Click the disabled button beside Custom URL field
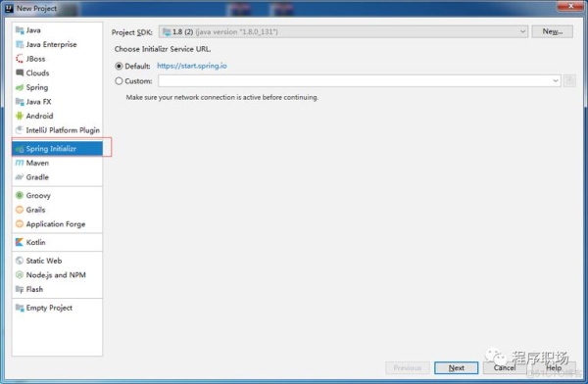 (x=569, y=81)
